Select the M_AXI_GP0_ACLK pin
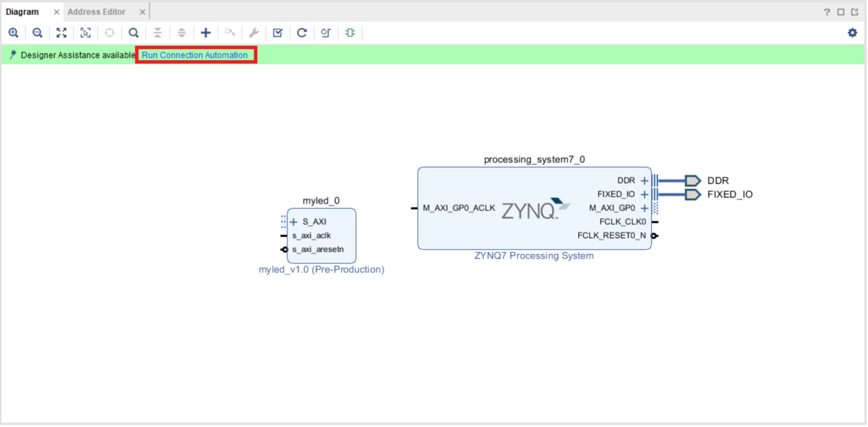This screenshot has height=427, width=868. [458, 208]
